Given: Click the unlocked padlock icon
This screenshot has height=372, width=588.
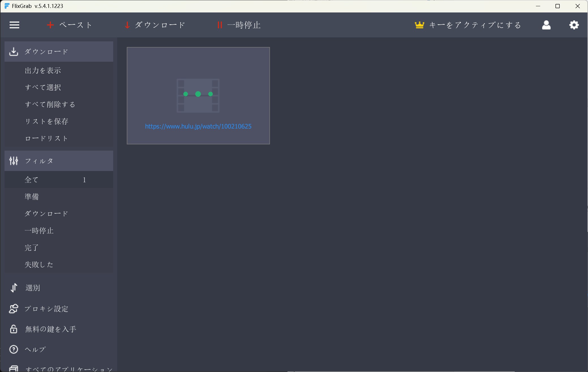Looking at the screenshot, I should 14,329.
